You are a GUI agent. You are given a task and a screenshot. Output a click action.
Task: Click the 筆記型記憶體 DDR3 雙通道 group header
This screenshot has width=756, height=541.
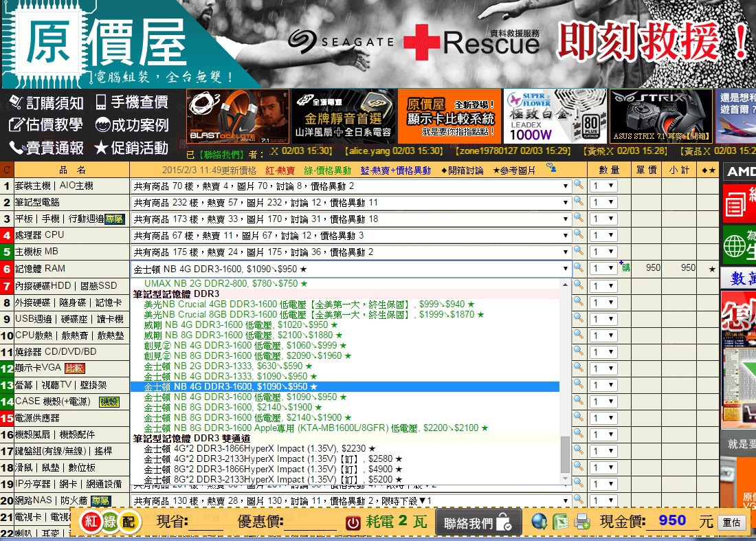tap(192, 439)
